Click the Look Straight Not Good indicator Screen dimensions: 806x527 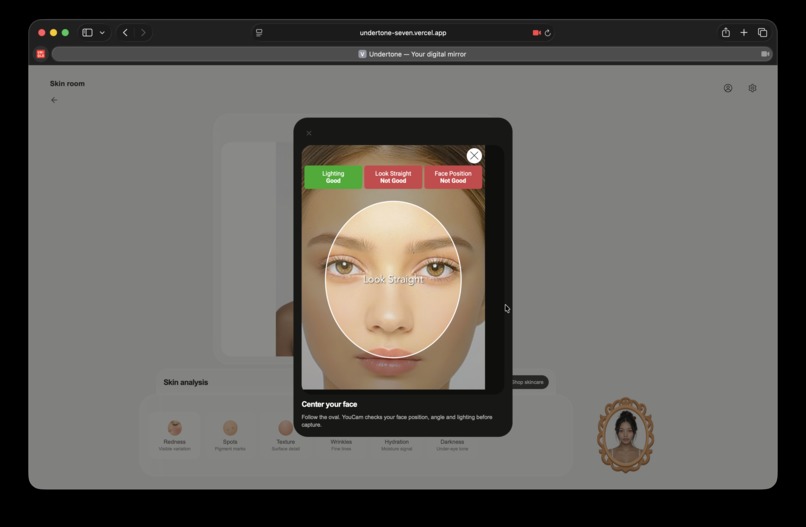coord(393,177)
